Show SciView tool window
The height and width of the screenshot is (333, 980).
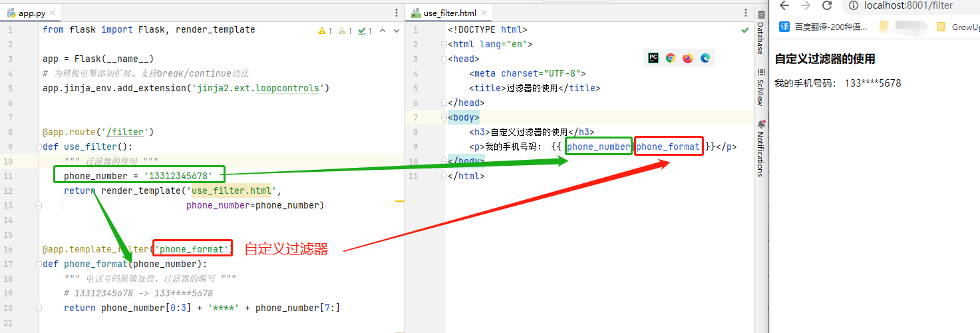click(x=760, y=88)
